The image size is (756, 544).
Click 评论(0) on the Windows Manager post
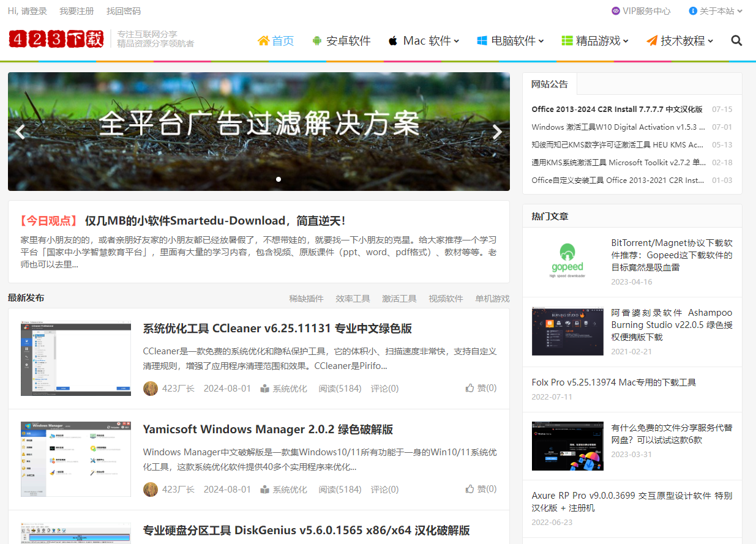coord(384,490)
